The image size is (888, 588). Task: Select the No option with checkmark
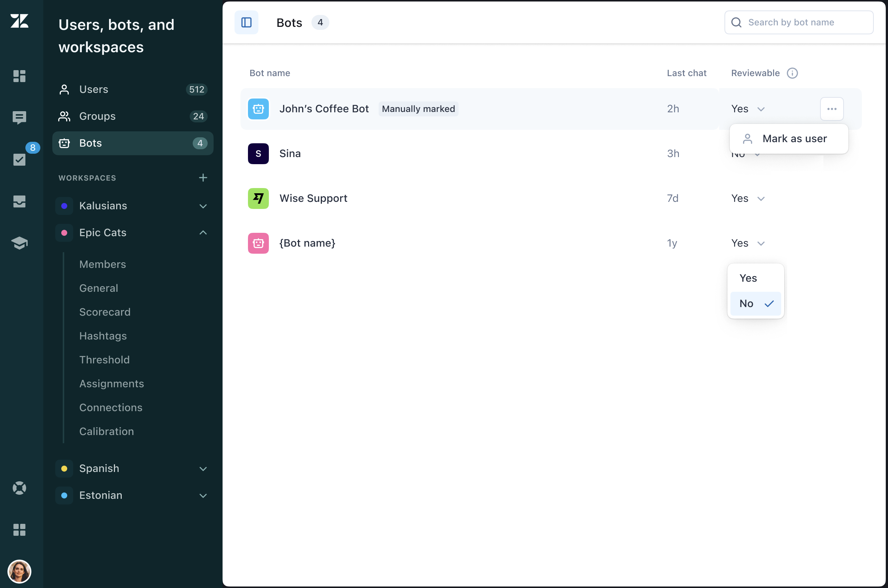click(755, 303)
